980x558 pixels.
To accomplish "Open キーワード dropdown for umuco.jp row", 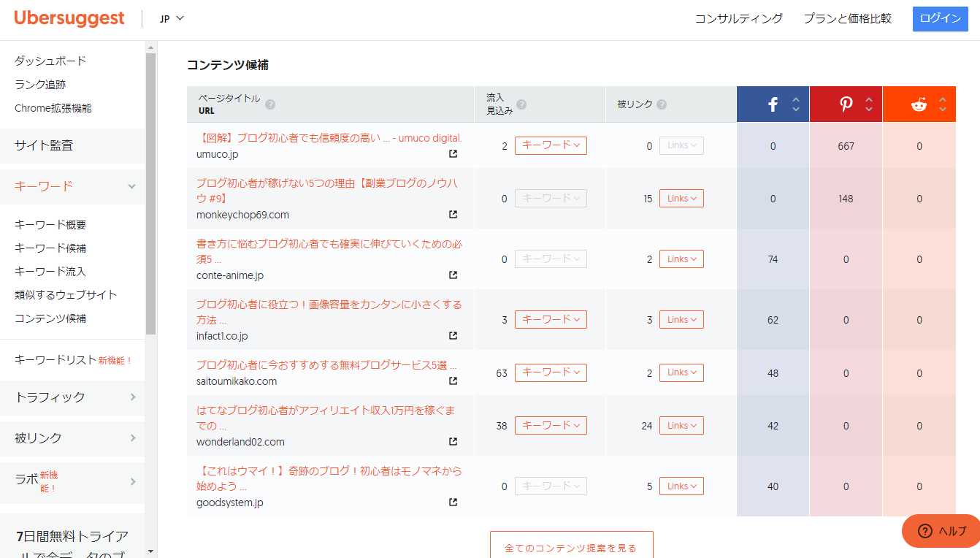I will coord(551,145).
